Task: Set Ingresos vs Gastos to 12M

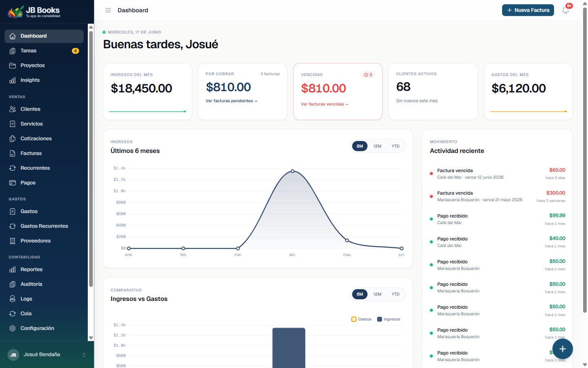Action: (377, 294)
